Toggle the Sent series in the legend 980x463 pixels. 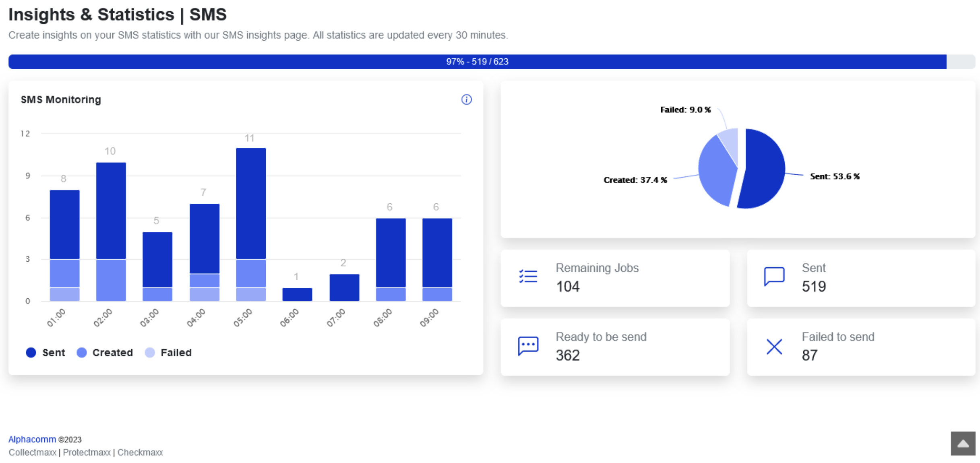[45, 352]
